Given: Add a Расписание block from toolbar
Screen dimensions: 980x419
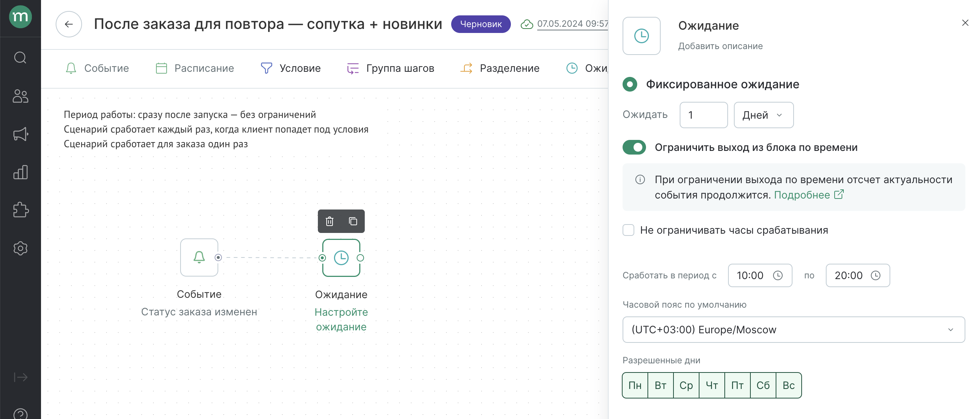Looking at the screenshot, I should [x=195, y=68].
